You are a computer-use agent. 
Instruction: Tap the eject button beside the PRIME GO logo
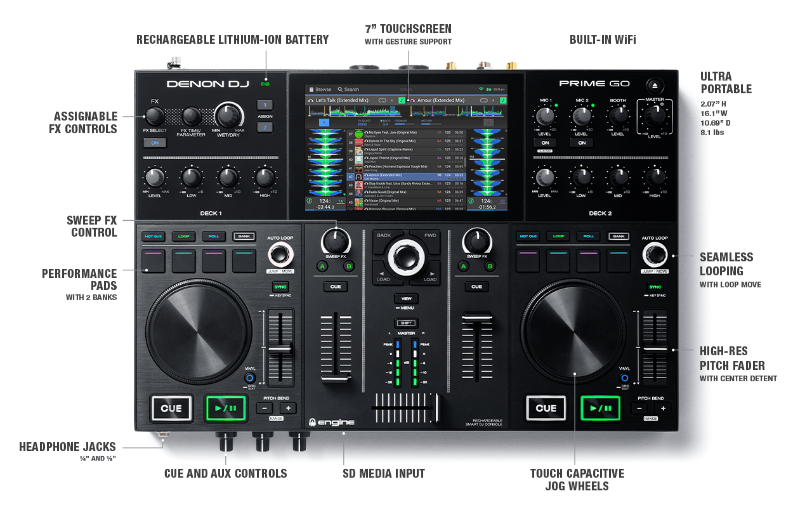(x=654, y=86)
